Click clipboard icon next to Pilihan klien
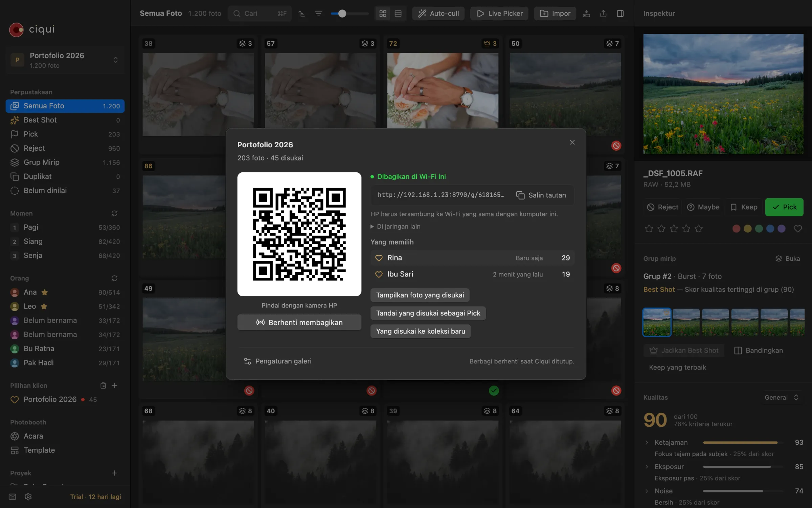The width and height of the screenshot is (812, 508). click(x=103, y=385)
